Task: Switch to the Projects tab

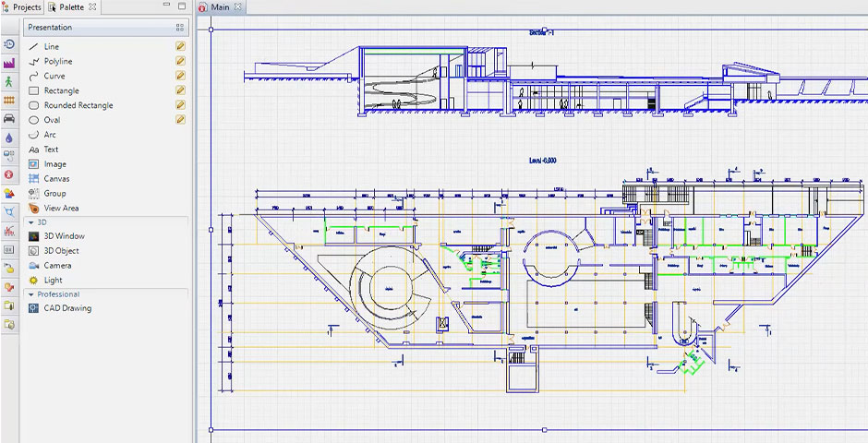Action: coord(22,7)
